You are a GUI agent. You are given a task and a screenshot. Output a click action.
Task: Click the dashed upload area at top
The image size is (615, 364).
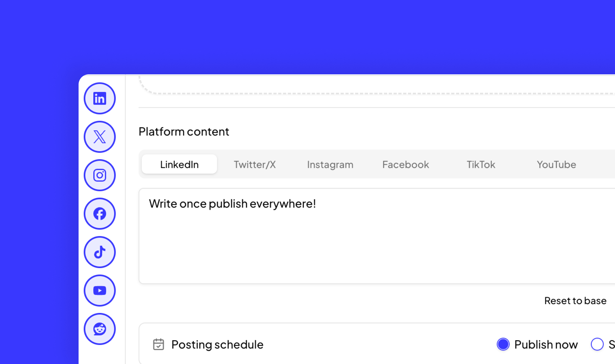[369, 84]
